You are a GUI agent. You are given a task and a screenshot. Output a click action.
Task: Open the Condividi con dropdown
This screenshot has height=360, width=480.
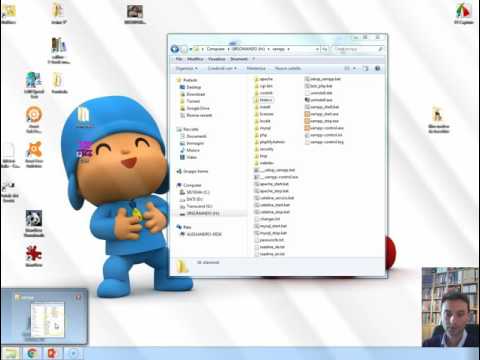tap(222, 68)
